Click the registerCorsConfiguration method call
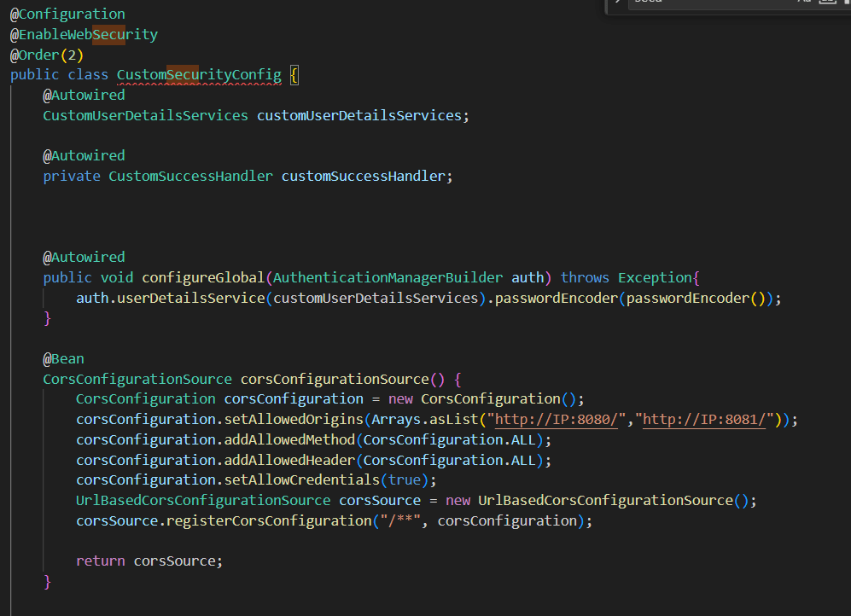Viewport: 851px width, 616px height. point(271,520)
